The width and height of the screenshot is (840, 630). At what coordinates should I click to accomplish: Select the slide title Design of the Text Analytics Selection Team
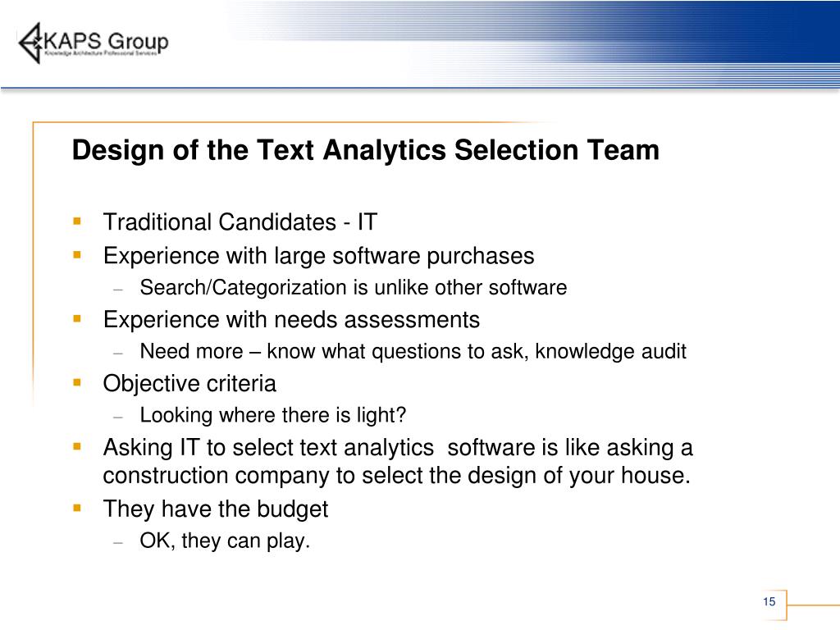(365, 150)
